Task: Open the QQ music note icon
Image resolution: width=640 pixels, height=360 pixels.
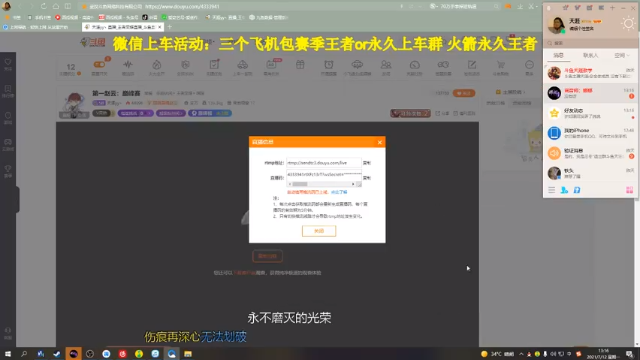Action: [577, 190]
